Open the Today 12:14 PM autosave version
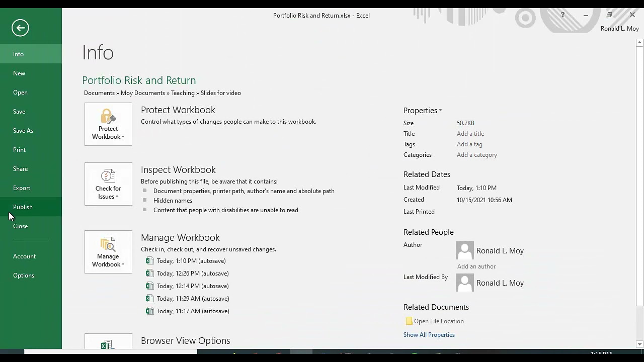The image size is (644, 362). click(193, 286)
